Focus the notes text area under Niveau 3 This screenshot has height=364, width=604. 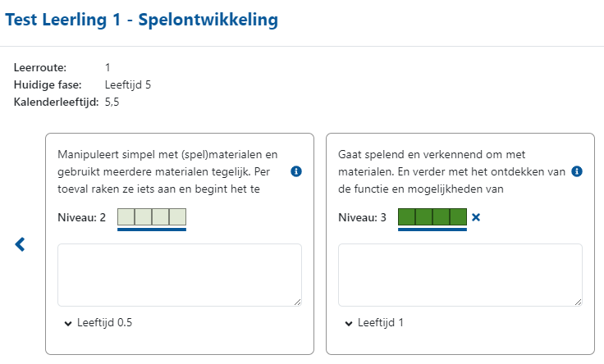[x=460, y=275]
